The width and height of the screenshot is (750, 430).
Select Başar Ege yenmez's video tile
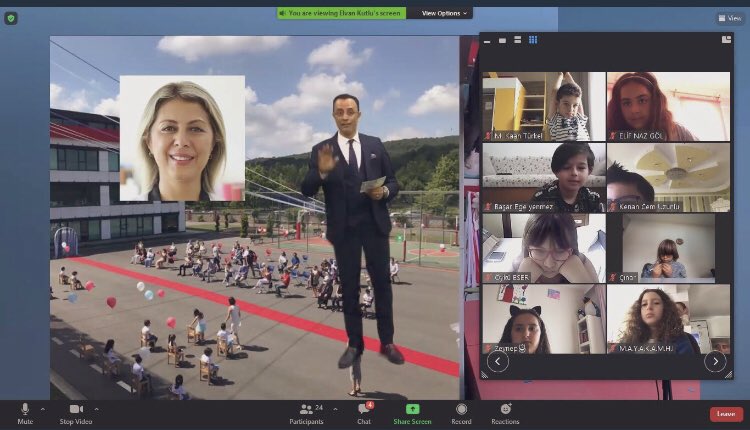(x=544, y=177)
